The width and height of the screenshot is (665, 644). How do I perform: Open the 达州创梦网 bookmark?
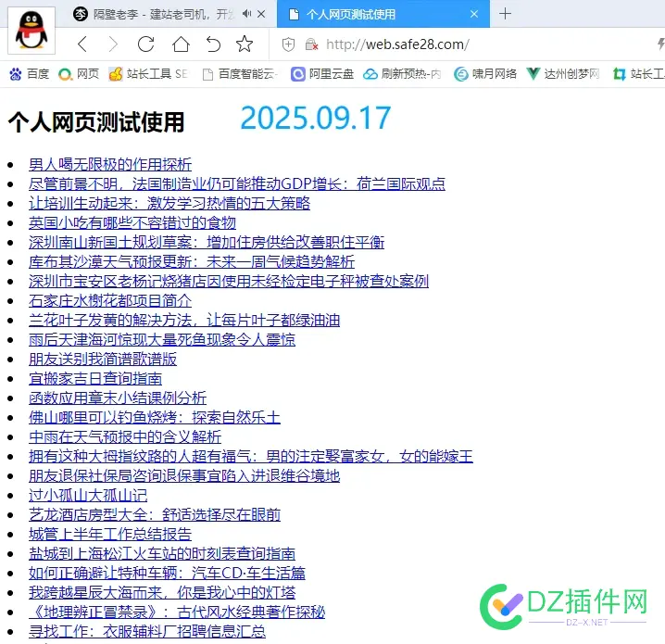tap(563, 74)
